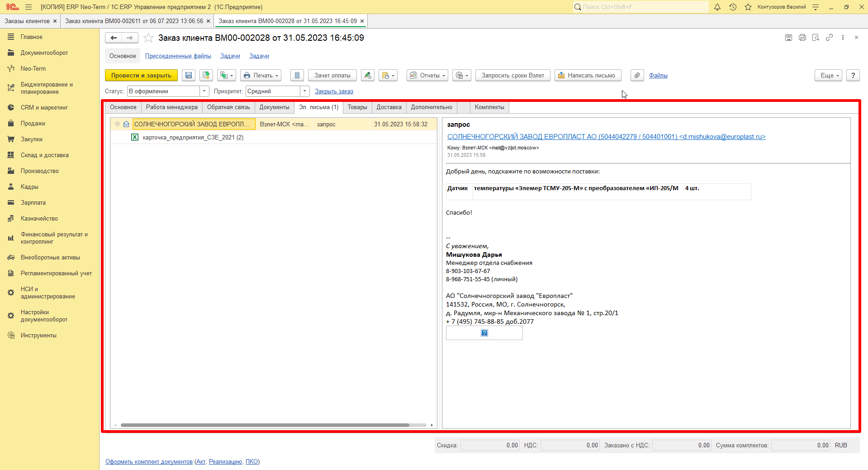This screenshot has width=868, height=470.
Task: Open the Файлы link
Action: pyautogui.click(x=658, y=76)
